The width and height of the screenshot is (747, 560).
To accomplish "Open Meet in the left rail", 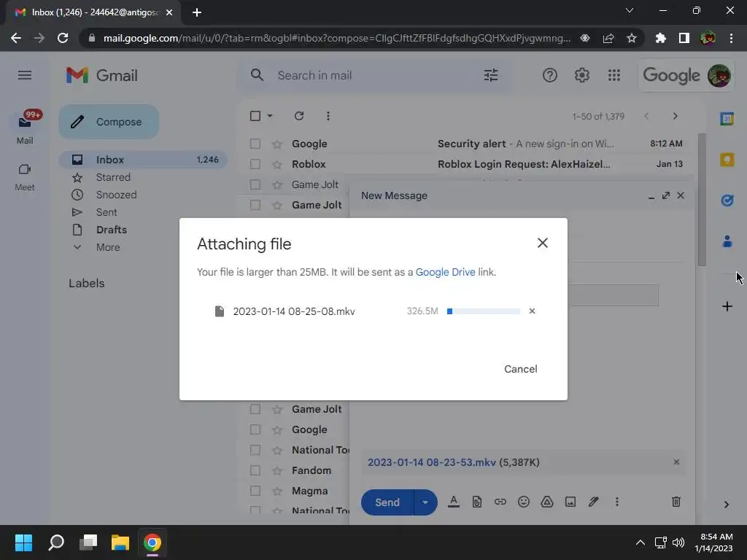I will point(25,177).
